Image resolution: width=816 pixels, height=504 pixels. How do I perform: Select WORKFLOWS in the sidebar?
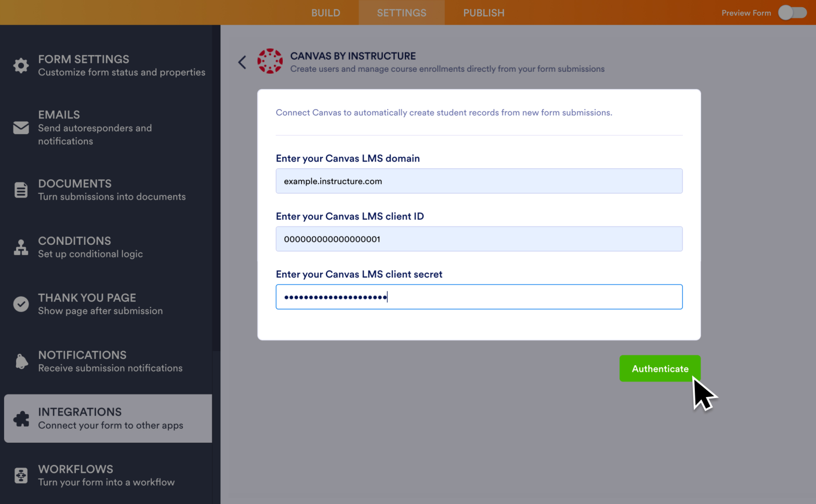click(108, 476)
